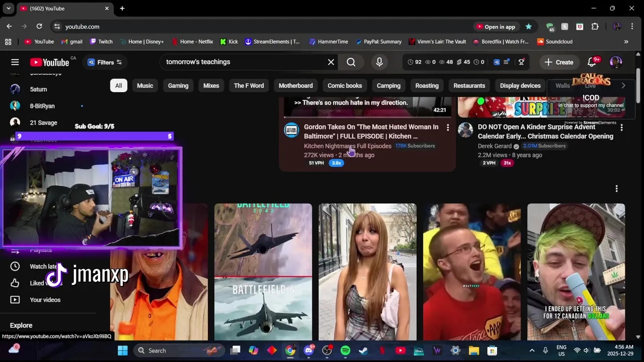Screen dimensions: 644x362
Task: Clear the search box with the X
Action: 331,62
